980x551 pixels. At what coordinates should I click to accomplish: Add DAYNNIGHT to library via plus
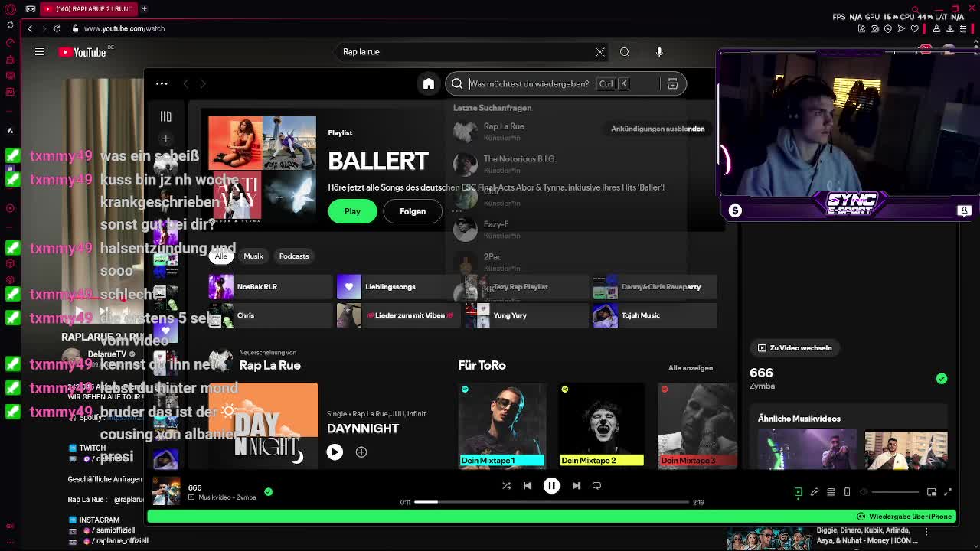(x=361, y=452)
